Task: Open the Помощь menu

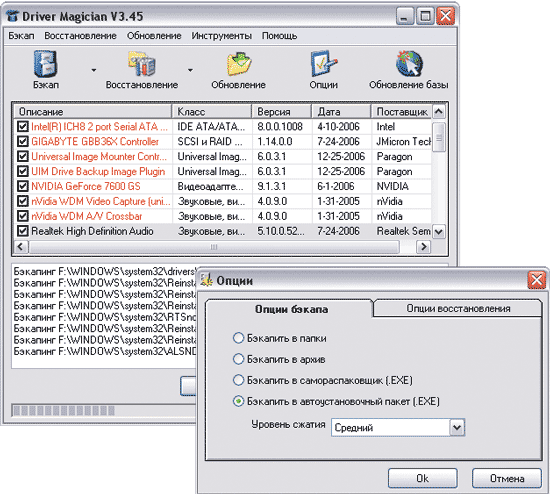Action: tap(279, 36)
